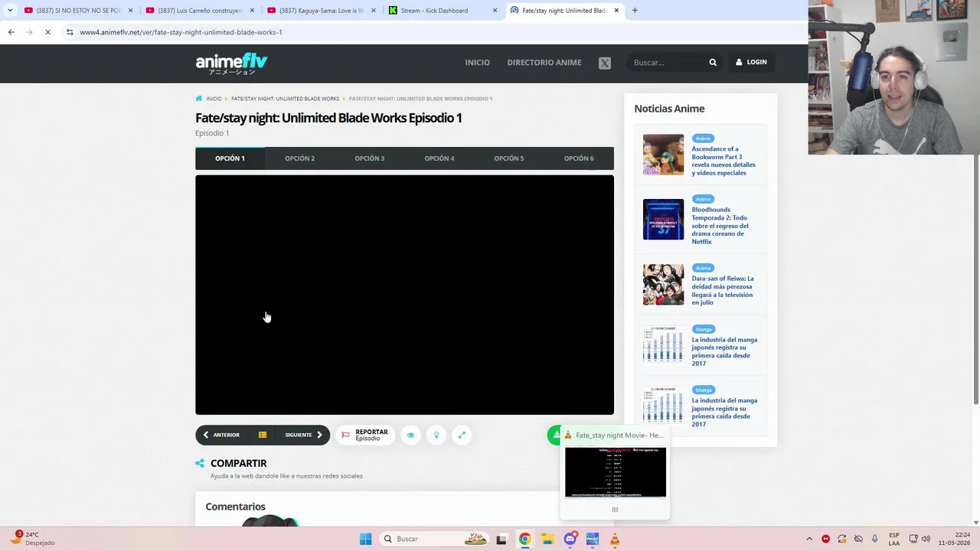This screenshot has height=551, width=980.
Task: Stop page loading with the X button
Action: point(47,32)
